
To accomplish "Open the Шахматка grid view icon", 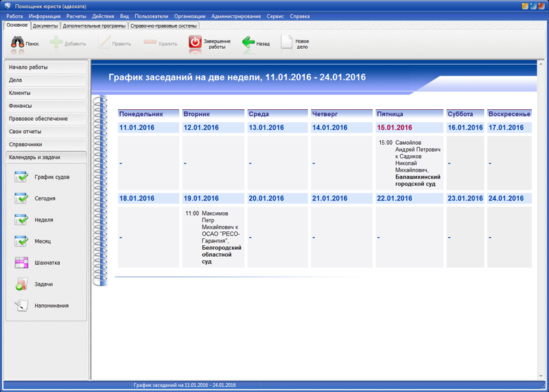I will coord(21,262).
